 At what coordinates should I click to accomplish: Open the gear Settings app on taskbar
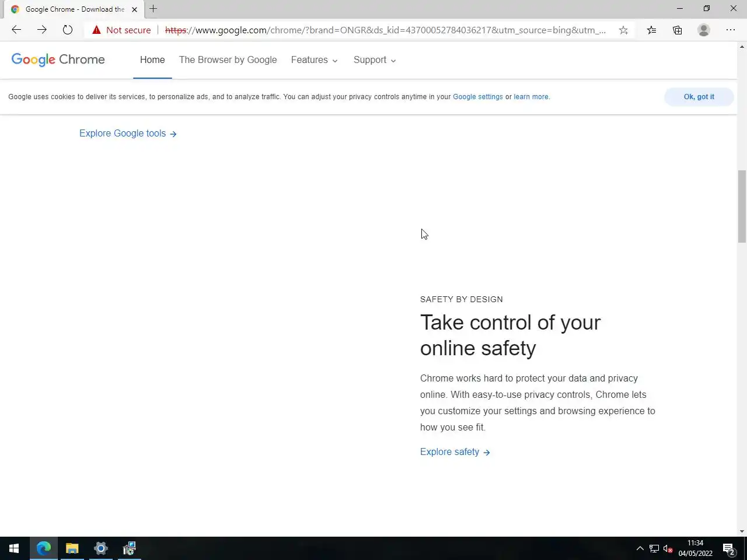[x=101, y=548]
